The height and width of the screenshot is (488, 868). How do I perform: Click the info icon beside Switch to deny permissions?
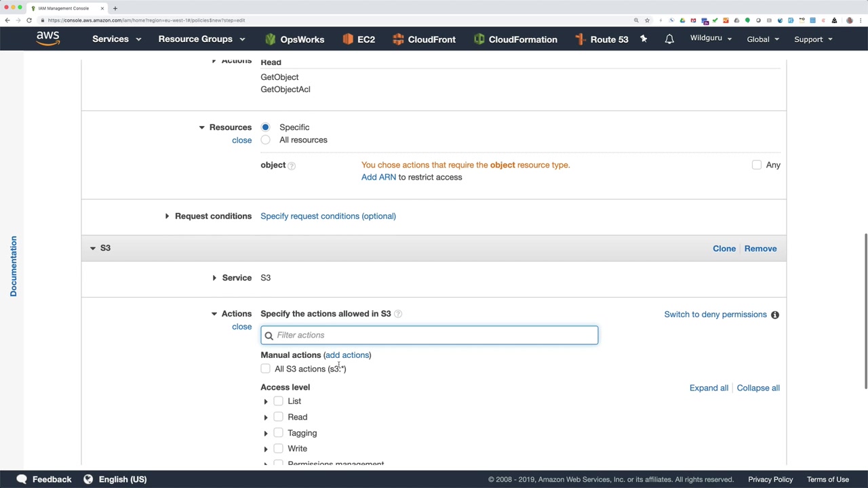[x=775, y=314]
